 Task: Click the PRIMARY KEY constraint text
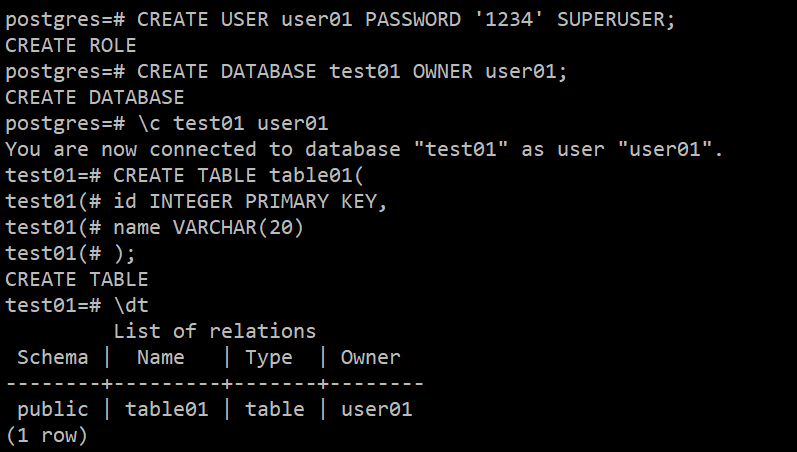316,201
